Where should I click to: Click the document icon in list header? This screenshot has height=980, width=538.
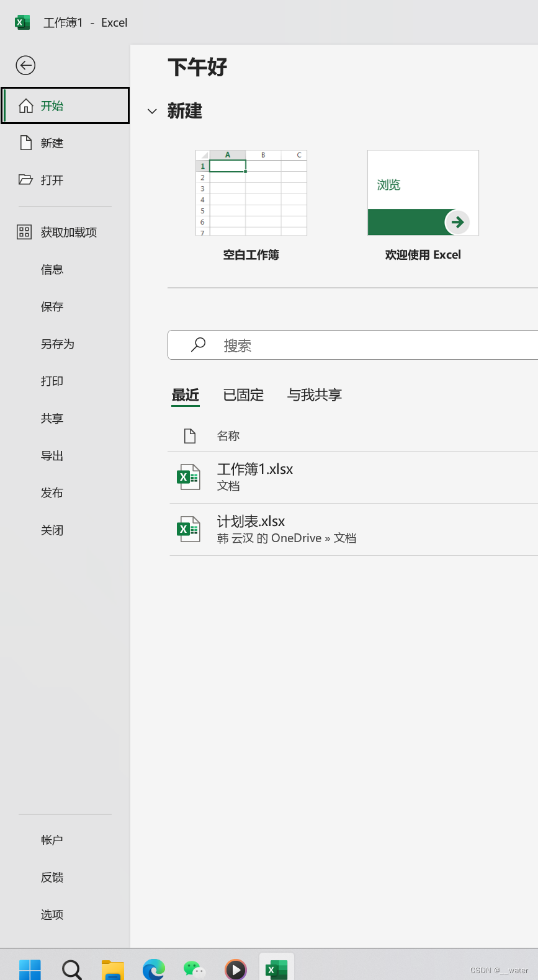190,436
